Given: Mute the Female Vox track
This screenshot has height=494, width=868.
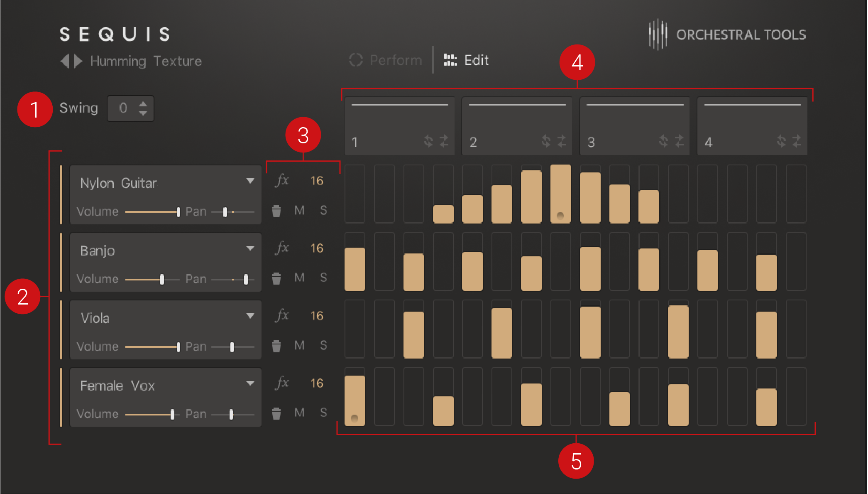Looking at the screenshot, I should (299, 413).
